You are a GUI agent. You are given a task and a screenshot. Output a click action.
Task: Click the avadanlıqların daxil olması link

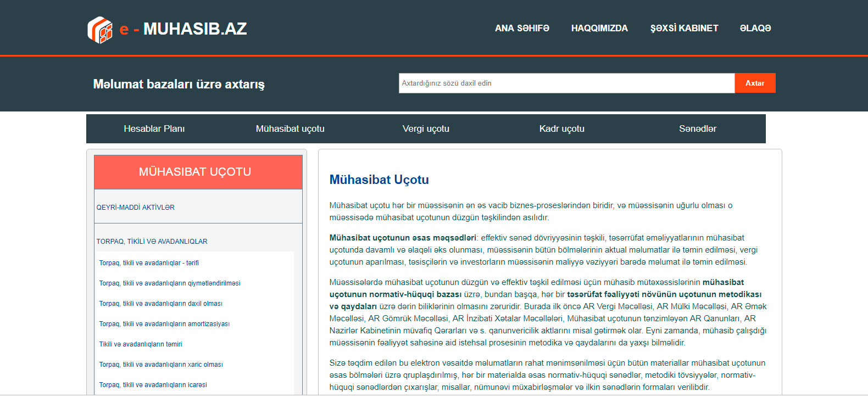[x=161, y=304]
